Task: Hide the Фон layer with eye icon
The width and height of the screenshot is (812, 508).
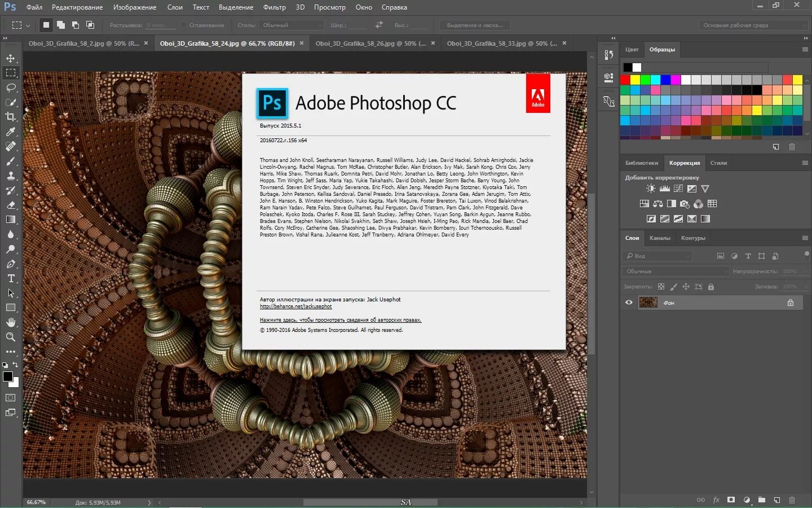Action: tap(629, 303)
